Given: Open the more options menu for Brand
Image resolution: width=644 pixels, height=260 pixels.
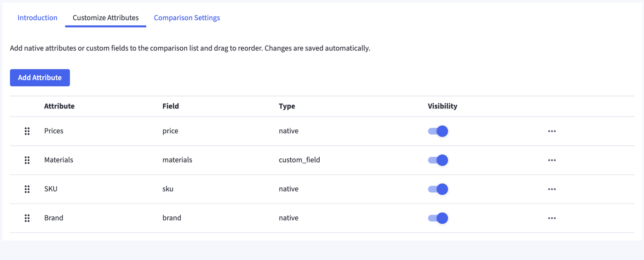Looking at the screenshot, I should pyautogui.click(x=552, y=218).
